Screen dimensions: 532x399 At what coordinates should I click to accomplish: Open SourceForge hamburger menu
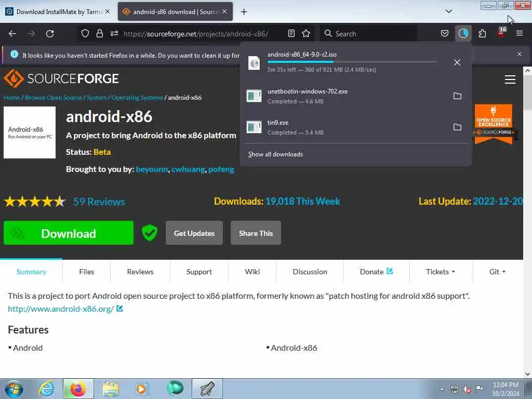(x=510, y=79)
